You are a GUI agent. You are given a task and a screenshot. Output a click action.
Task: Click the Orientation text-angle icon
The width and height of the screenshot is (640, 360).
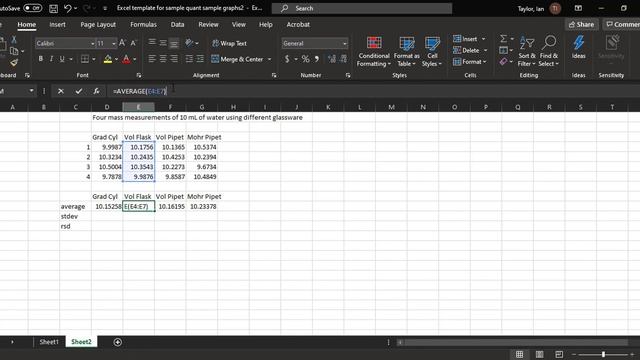[x=189, y=43]
